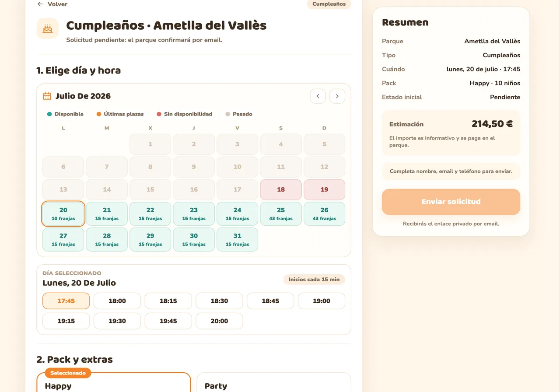Click the Lunes, 20 De Julio heading
The width and height of the screenshot is (560, 392).
pos(79,283)
